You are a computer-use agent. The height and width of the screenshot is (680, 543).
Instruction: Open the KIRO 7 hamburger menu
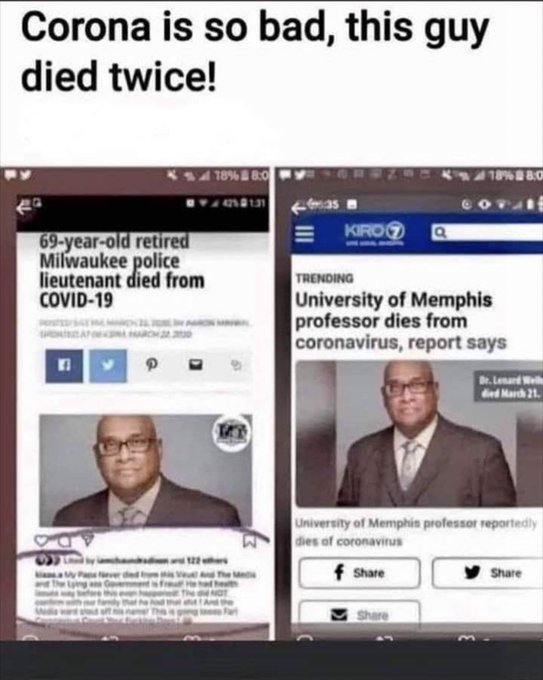(x=305, y=235)
